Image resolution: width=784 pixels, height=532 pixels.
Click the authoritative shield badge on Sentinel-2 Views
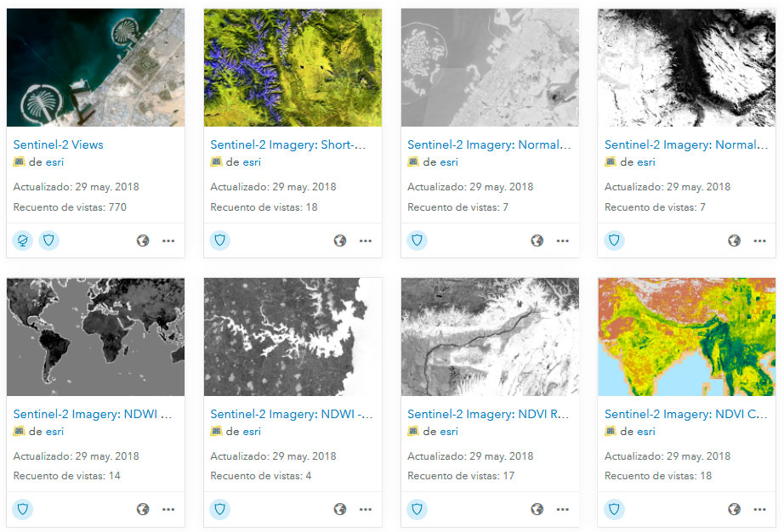click(x=48, y=241)
